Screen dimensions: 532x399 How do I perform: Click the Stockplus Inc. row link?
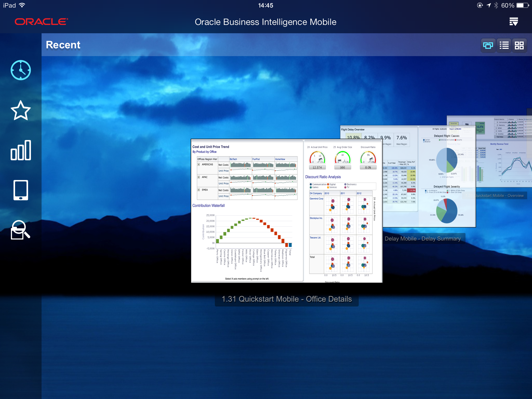point(316,218)
